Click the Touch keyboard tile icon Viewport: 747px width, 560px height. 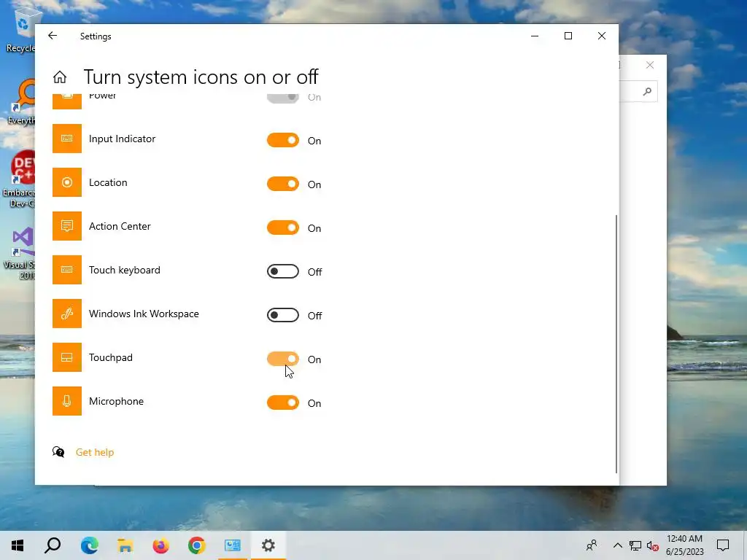tap(66, 270)
